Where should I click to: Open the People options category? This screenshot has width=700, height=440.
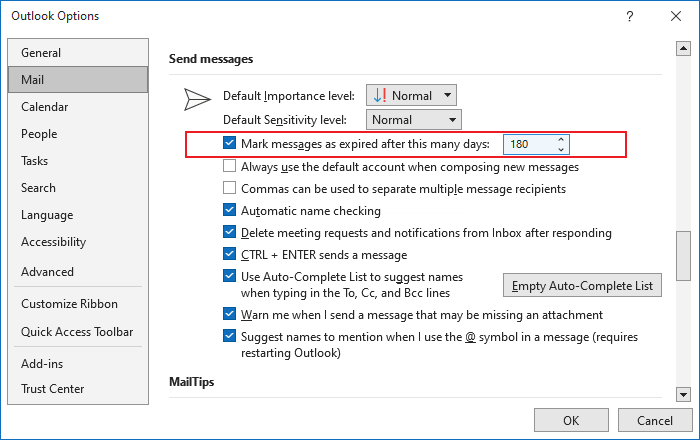tap(78, 134)
